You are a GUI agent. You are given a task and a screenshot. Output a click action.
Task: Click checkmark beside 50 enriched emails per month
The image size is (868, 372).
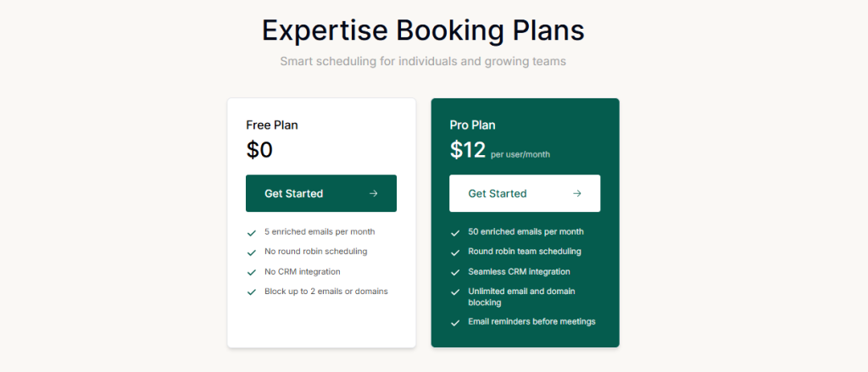455,232
